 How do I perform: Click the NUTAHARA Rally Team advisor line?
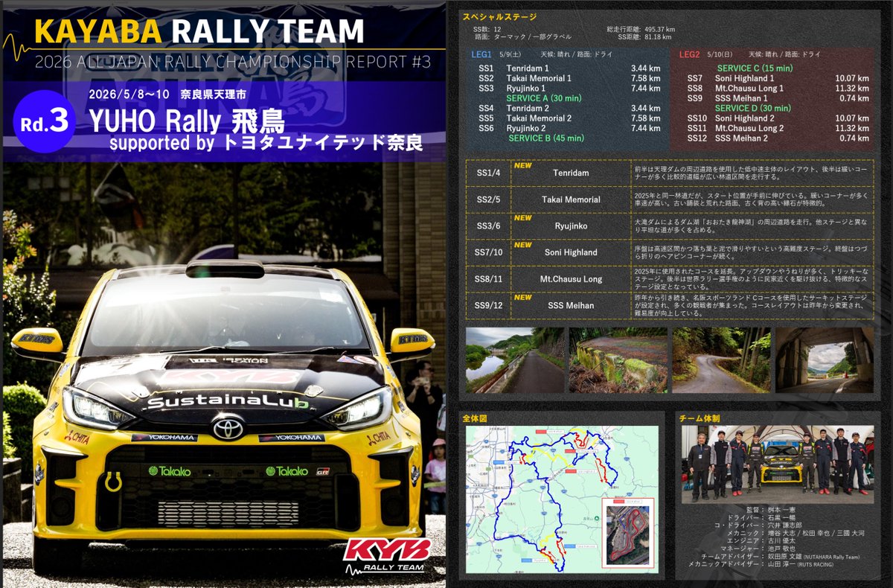pos(781,557)
